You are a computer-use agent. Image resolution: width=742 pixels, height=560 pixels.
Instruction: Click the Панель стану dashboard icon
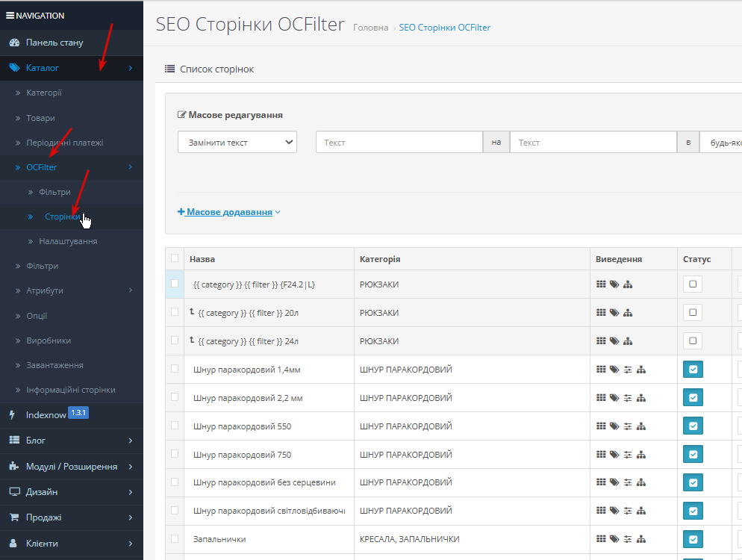coord(14,43)
